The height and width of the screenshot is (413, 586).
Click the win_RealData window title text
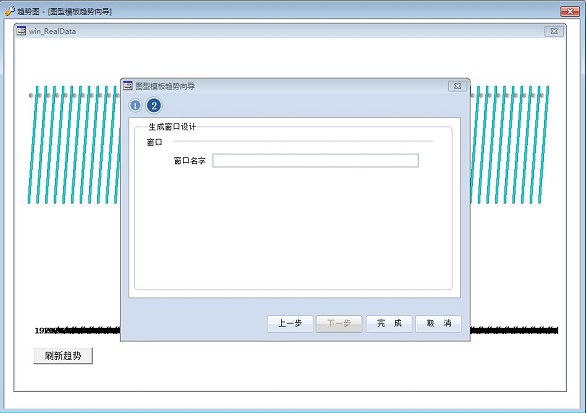(52, 31)
